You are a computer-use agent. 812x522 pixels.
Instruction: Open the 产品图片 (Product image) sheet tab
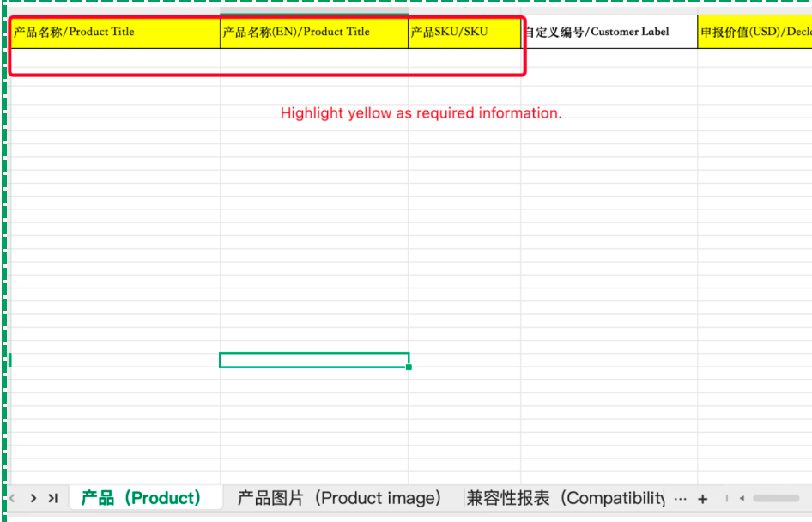(x=339, y=498)
